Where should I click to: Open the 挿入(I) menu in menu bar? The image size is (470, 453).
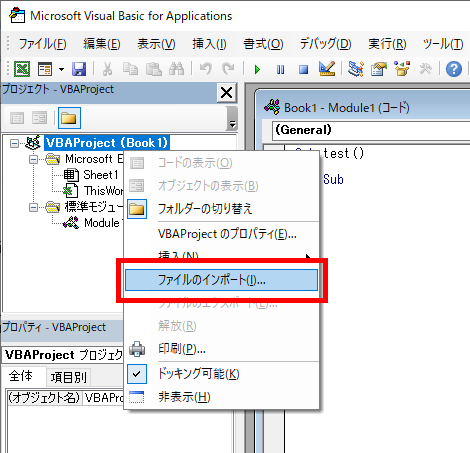pyautogui.click(x=209, y=44)
